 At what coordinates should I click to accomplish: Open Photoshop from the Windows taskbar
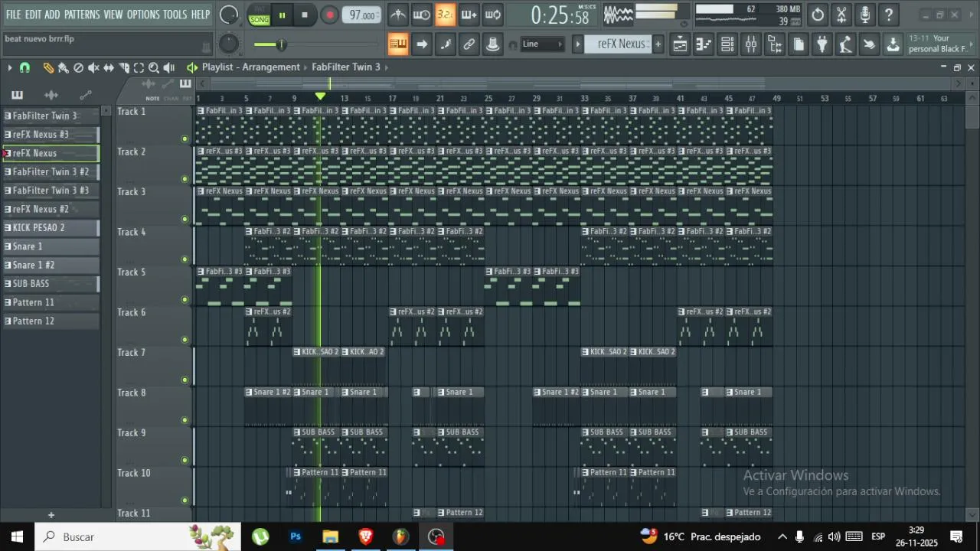pyautogui.click(x=296, y=536)
